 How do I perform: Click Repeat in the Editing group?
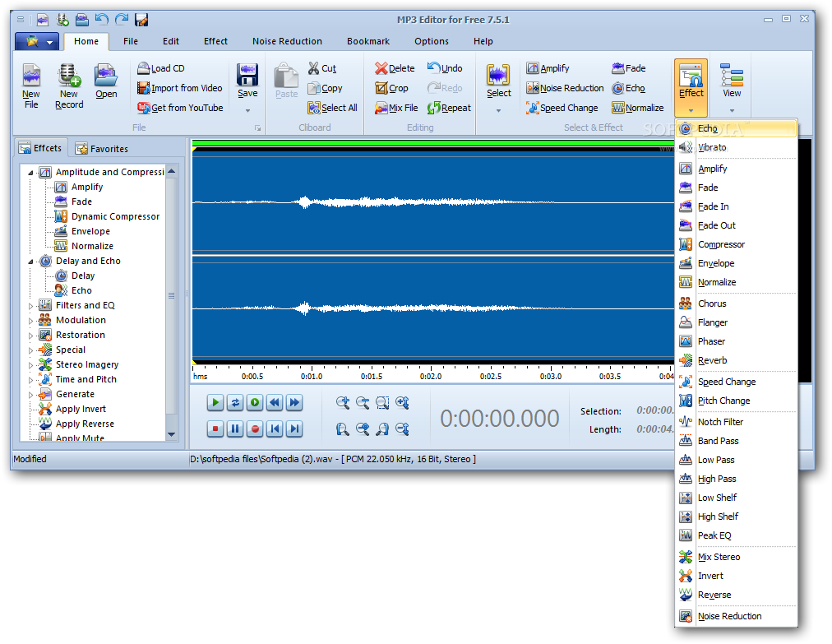click(x=449, y=108)
